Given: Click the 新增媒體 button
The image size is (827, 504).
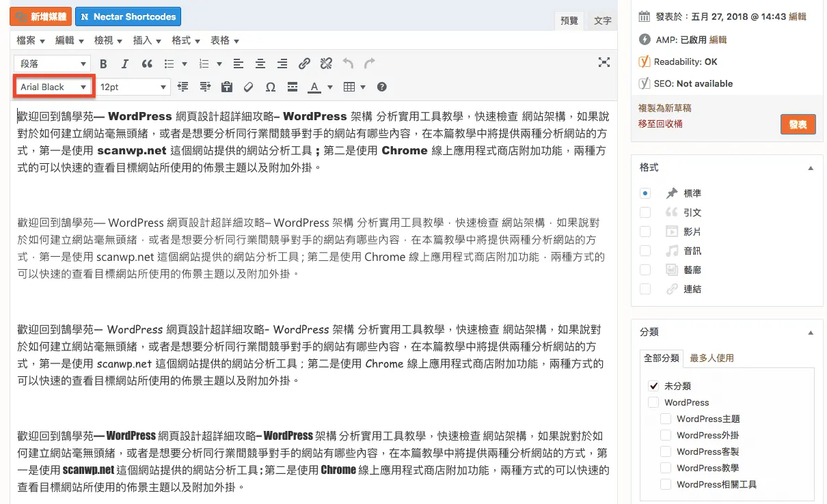Looking at the screenshot, I should (x=40, y=16).
